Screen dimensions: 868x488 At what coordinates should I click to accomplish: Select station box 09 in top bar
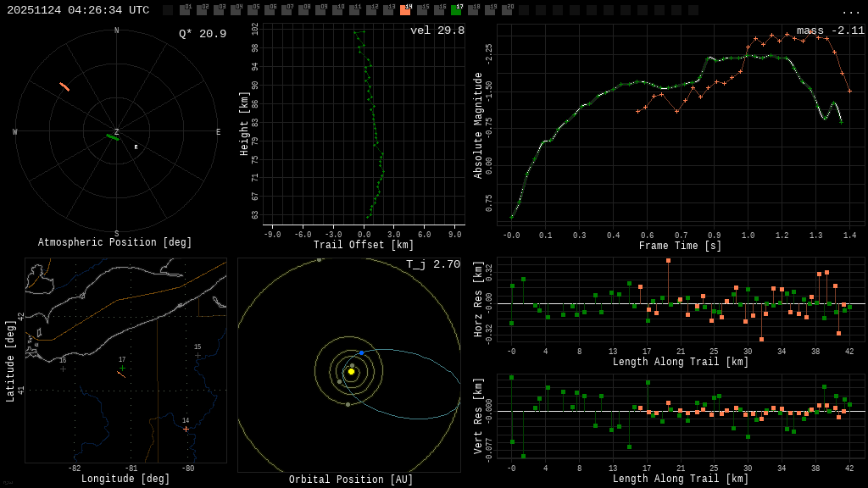pos(320,10)
